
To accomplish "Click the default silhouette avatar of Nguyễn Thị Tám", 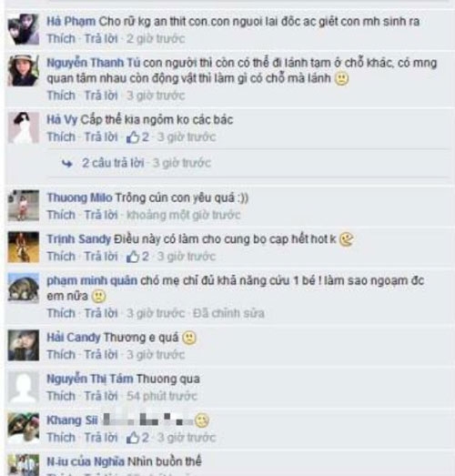I will (x=24, y=387).
